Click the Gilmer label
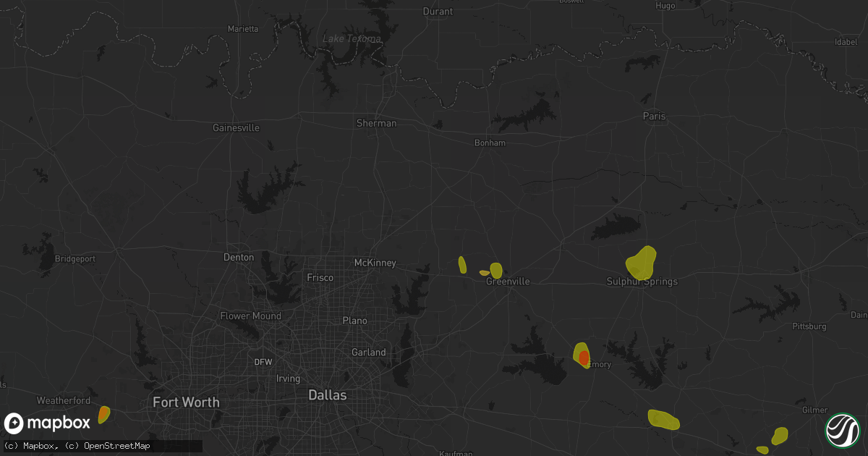This screenshot has width=868, height=456. (x=815, y=409)
